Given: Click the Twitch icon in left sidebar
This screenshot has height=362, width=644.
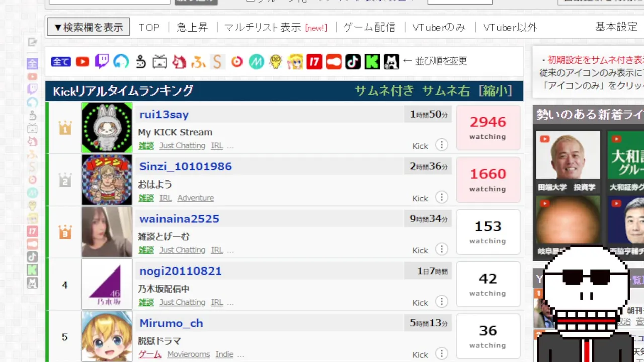Looking at the screenshot, I should [32, 89].
